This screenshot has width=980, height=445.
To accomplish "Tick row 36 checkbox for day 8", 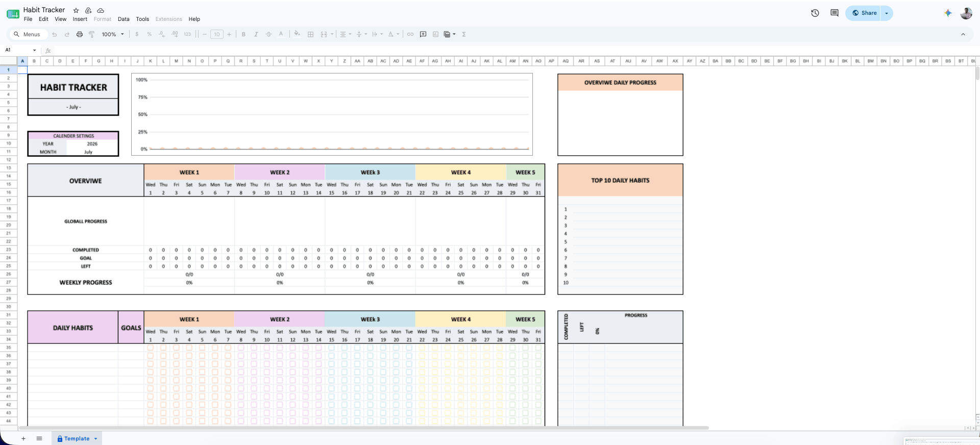I will coord(241,356).
